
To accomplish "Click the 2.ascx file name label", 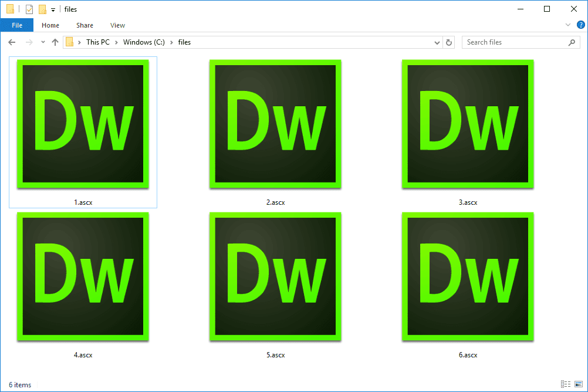I will click(x=275, y=202).
